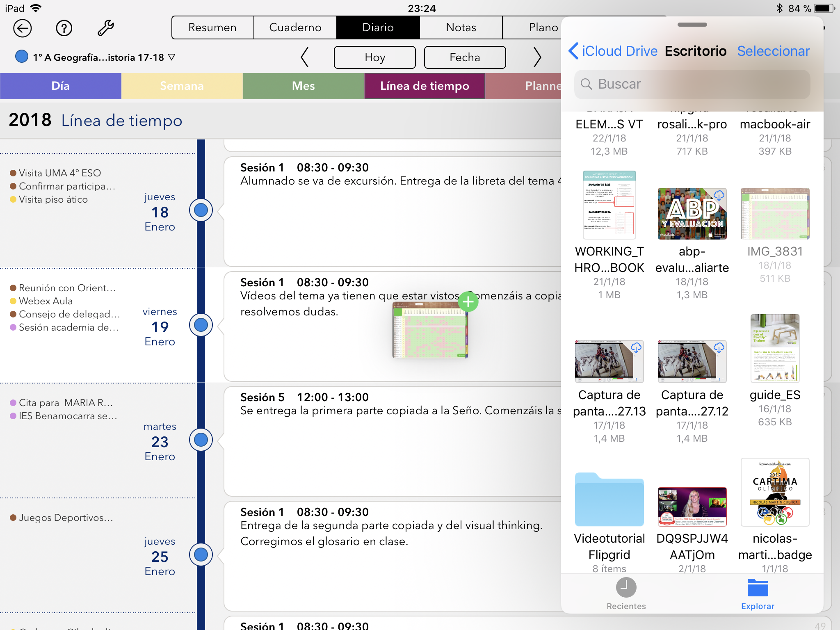Select the Explorar folder tab
Screen dimensions: 840x630
757,593
